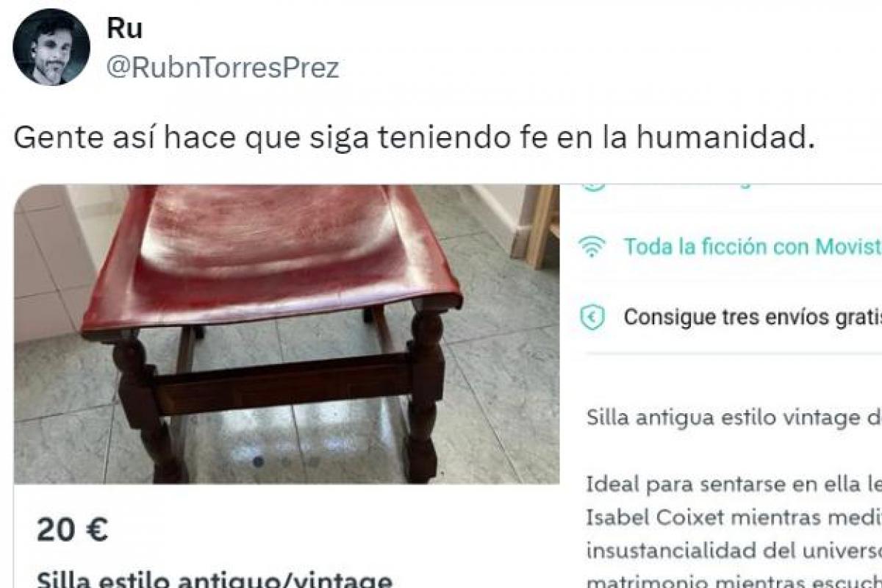Image resolution: width=882 pixels, height=588 pixels.
Task: Click the cut-off teal icon above Wi-Fi symbol
Action: click(x=592, y=185)
